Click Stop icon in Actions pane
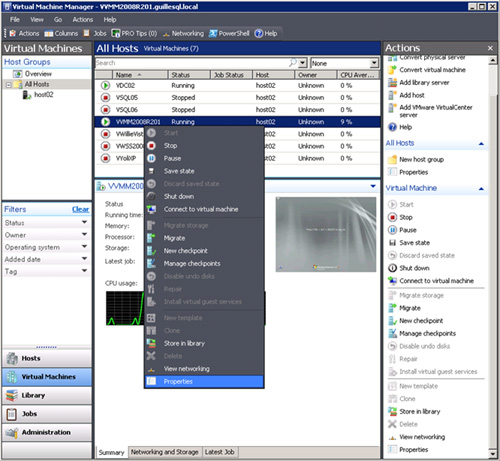This screenshot has height=461, width=500. (x=393, y=217)
